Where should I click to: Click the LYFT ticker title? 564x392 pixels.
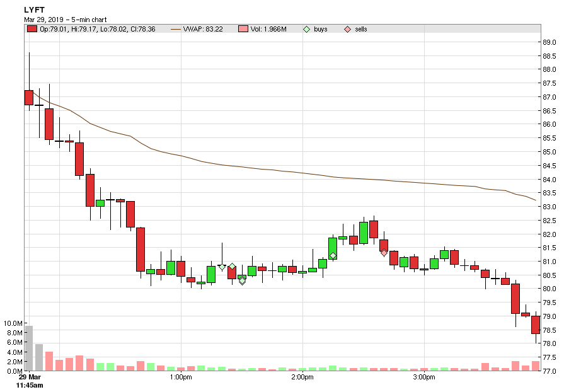click(35, 9)
